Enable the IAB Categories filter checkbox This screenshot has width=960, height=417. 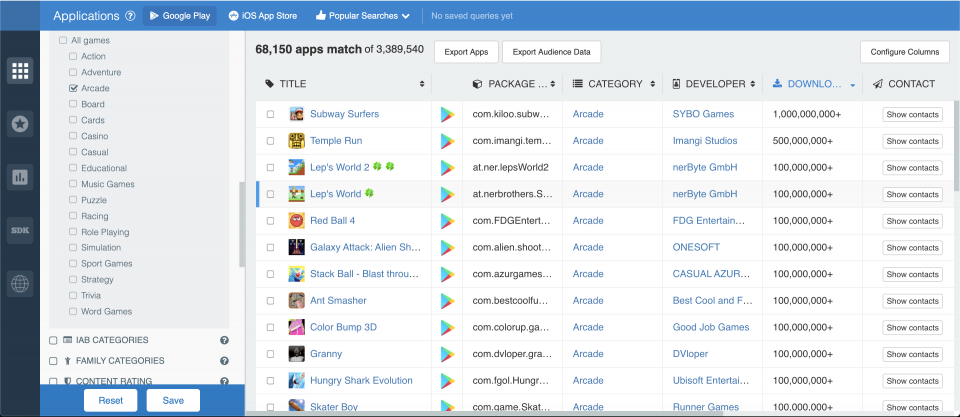[x=53, y=340]
